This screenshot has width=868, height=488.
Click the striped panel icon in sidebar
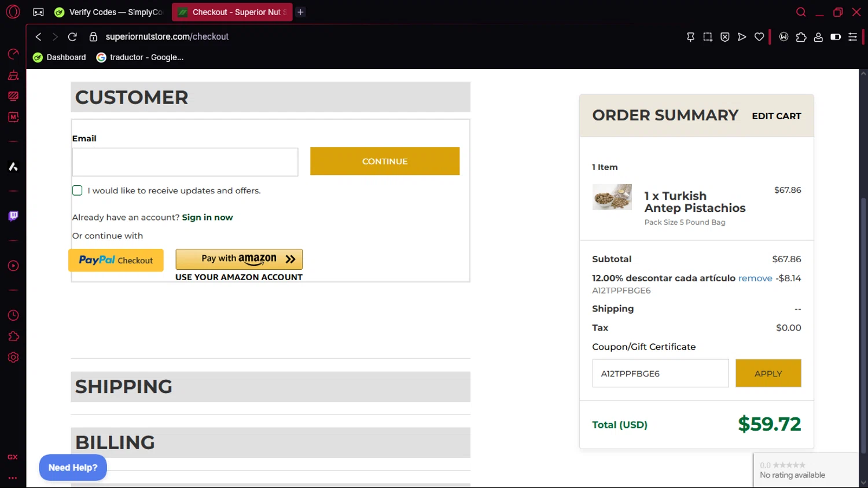(x=13, y=96)
